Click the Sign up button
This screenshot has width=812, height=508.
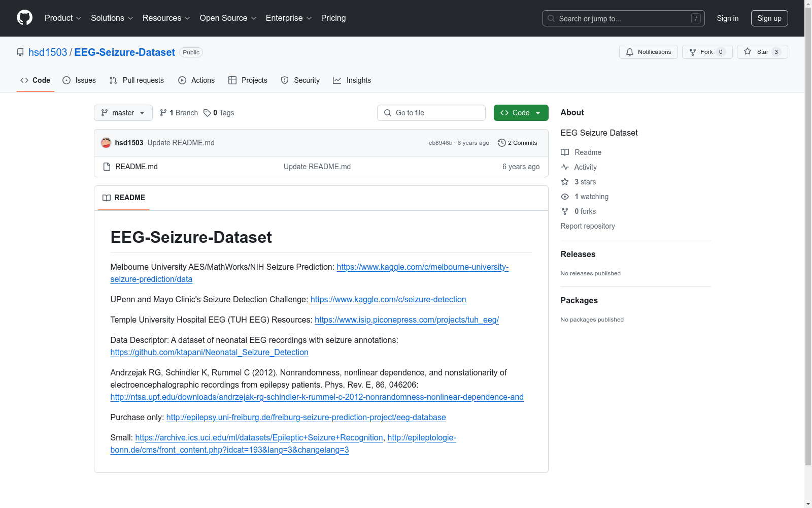tap(769, 18)
